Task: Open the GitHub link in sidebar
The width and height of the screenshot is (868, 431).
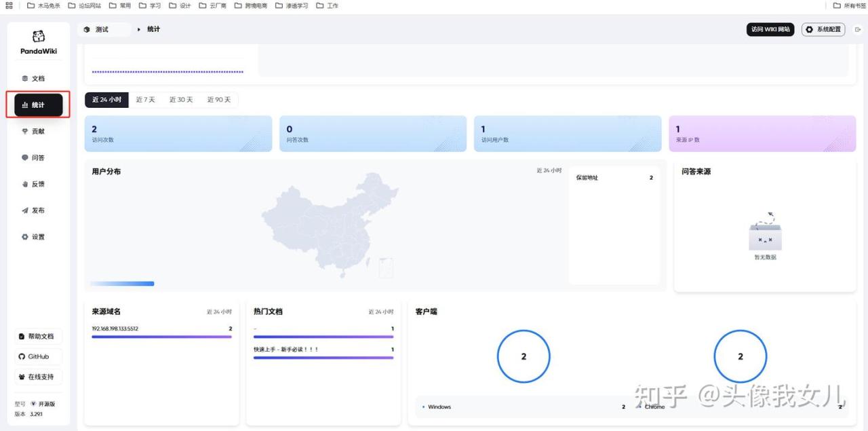Action: 38,357
